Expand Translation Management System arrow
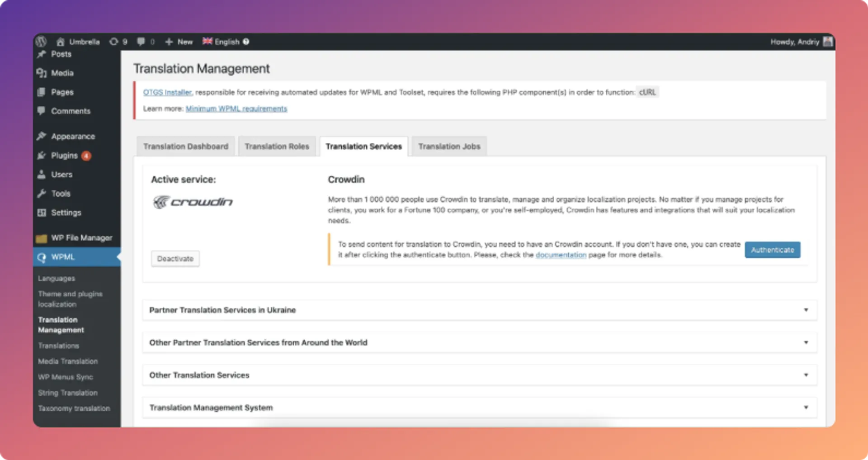This screenshot has width=868, height=460. [x=806, y=408]
